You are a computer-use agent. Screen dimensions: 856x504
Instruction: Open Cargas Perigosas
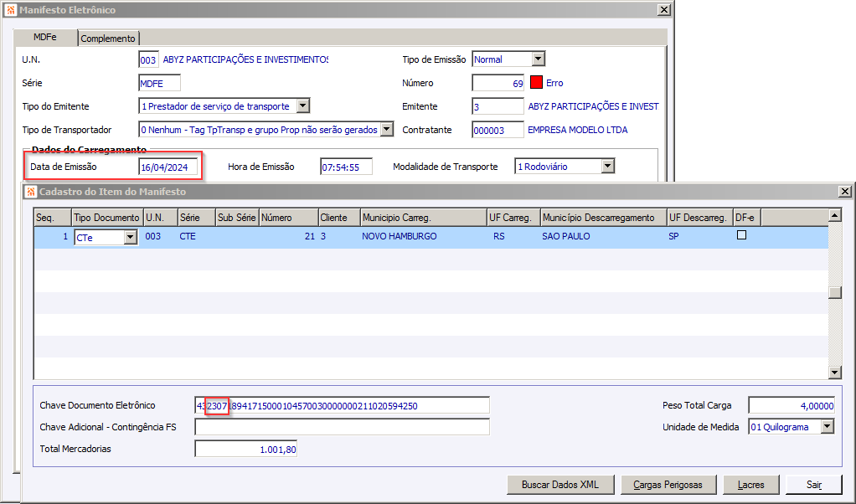tap(668, 485)
